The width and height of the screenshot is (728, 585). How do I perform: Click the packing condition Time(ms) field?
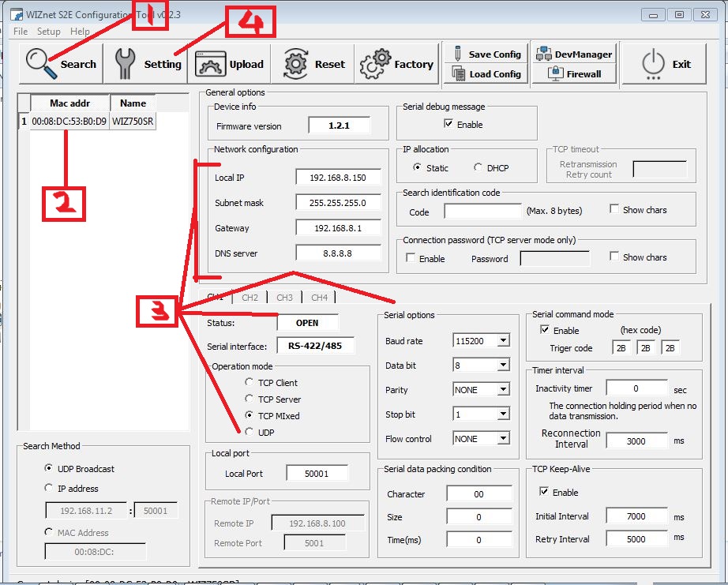(x=479, y=539)
